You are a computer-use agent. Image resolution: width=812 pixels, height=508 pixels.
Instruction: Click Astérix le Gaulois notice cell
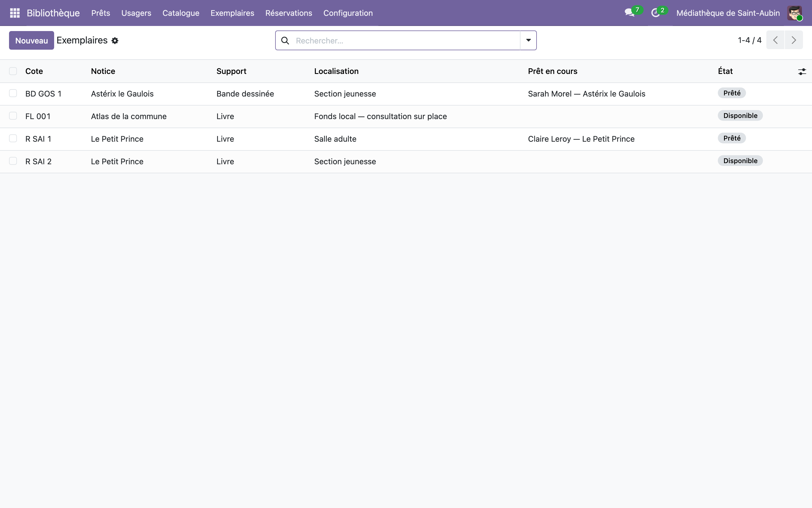pos(122,94)
